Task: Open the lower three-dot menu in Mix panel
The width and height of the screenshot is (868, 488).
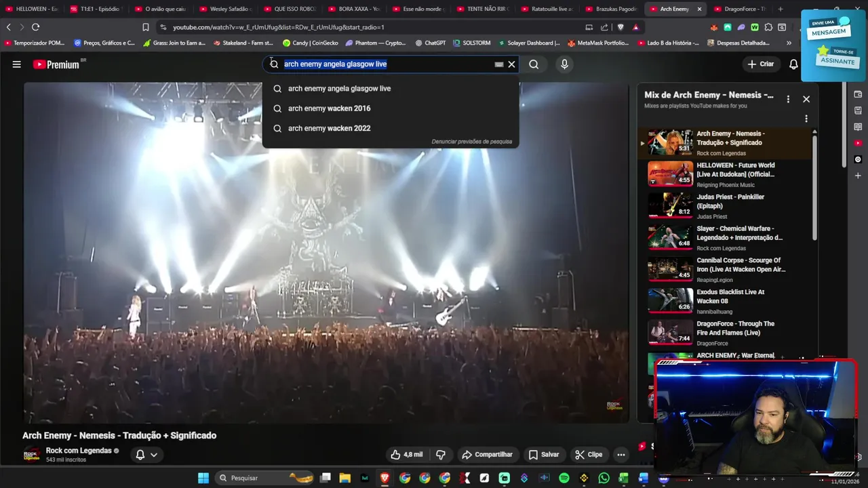Action: tap(806, 119)
